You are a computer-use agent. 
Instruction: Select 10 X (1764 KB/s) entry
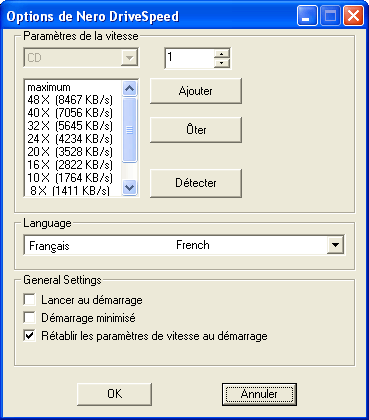(73, 178)
